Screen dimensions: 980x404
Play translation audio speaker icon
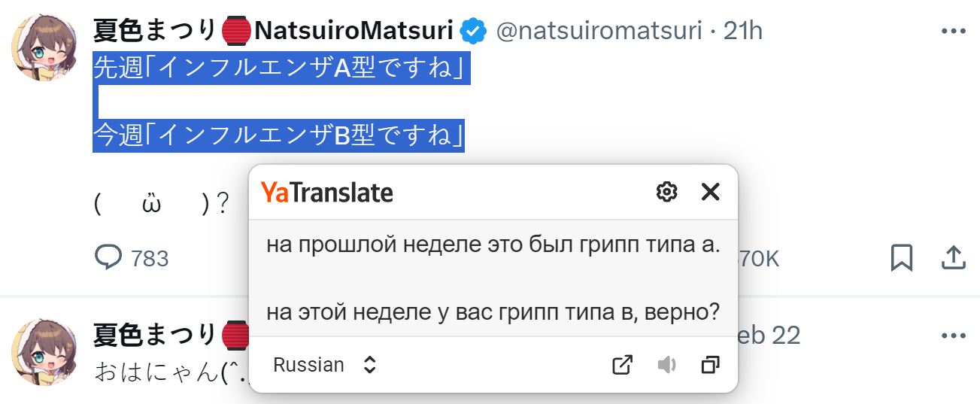[666, 365]
